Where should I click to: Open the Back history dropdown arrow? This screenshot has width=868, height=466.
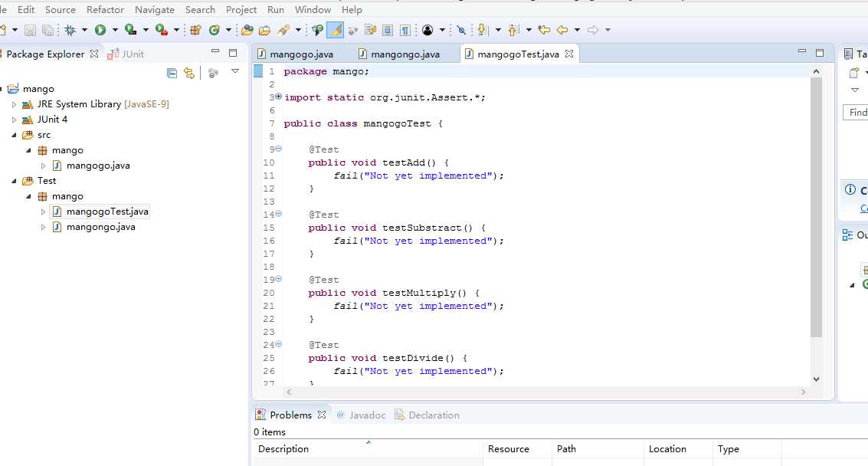pyautogui.click(x=577, y=30)
